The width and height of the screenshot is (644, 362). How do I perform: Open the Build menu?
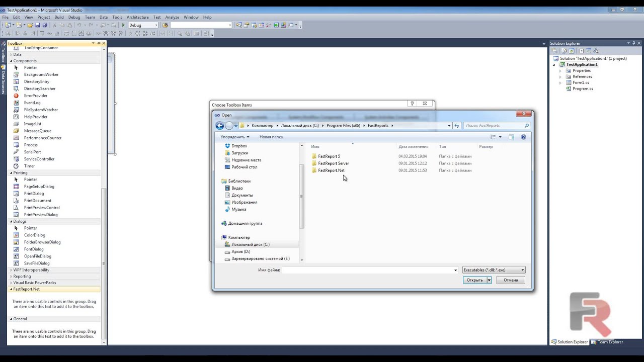coord(59,17)
